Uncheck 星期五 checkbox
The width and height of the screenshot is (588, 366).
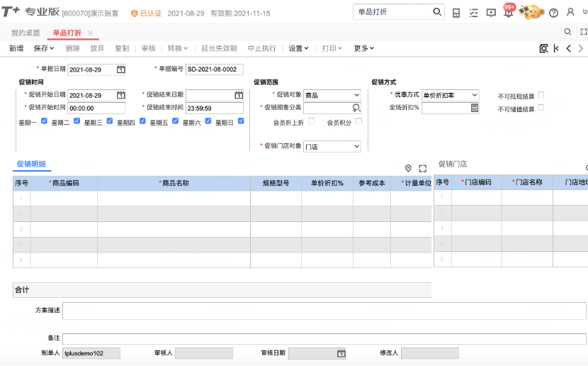click(175, 121)
